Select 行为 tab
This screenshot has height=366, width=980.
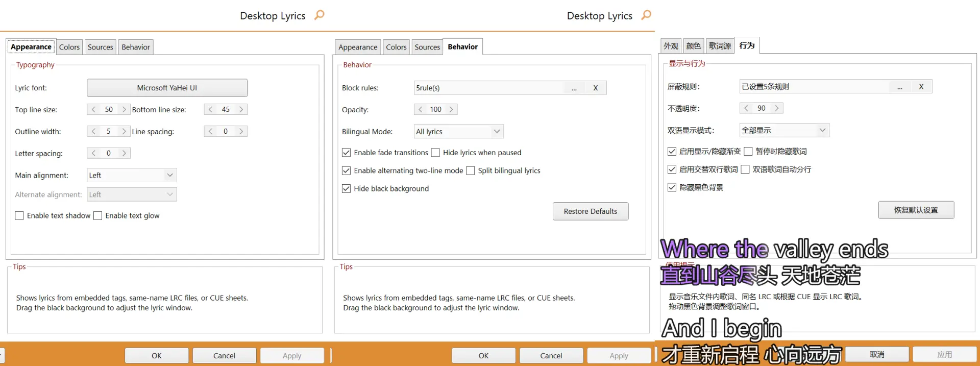pos(747,45)
